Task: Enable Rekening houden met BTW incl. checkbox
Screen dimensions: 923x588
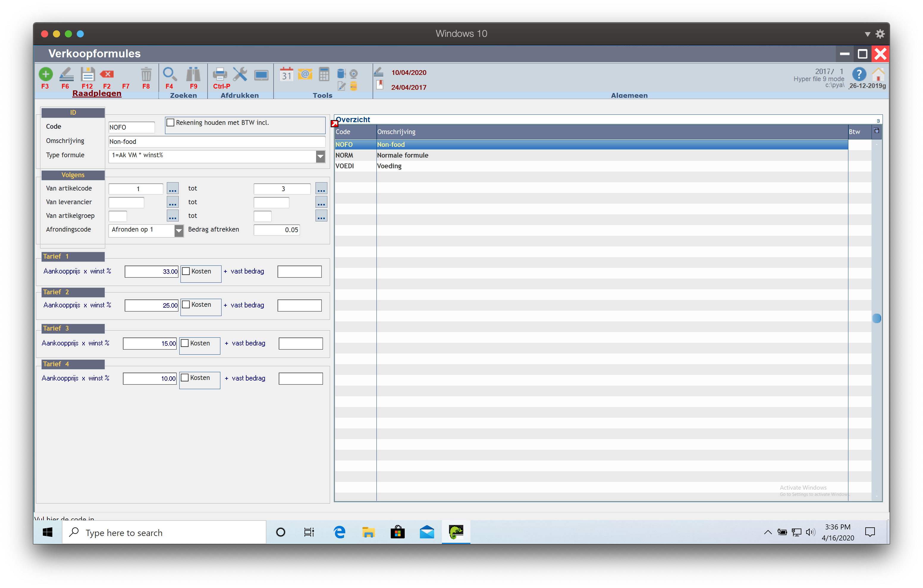Action: click(x=171, y=123)
